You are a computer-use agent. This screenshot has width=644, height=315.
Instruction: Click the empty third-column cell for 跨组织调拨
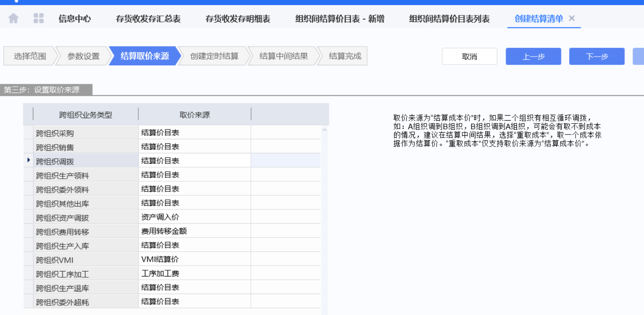(286, 161)
